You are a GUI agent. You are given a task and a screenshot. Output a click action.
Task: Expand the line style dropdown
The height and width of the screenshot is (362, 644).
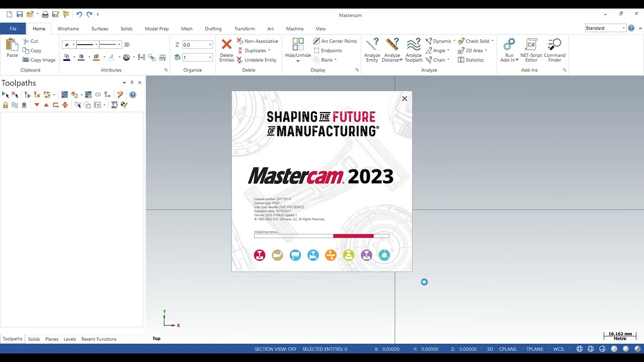tap(96, 45)
